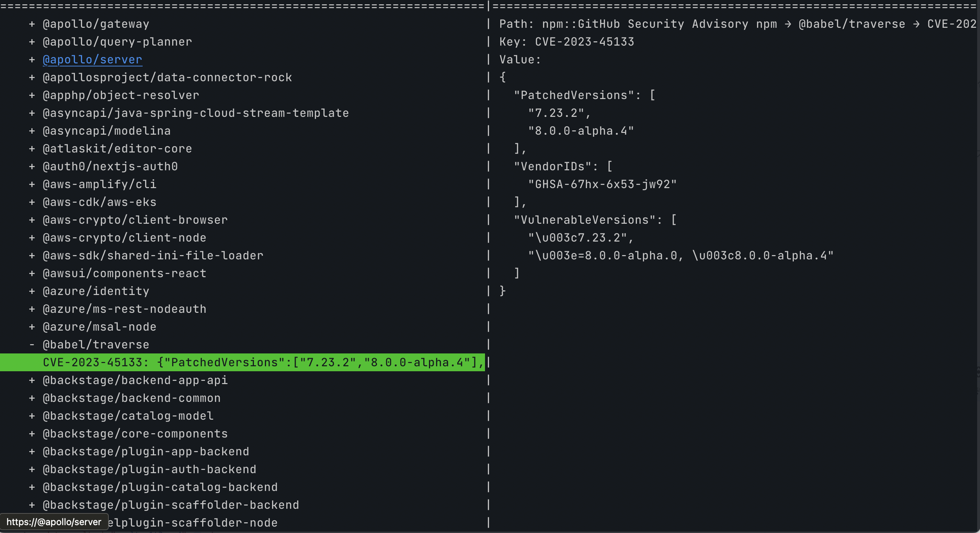Image resolution: width=980 pixels, height=533 pixels.
Task: Click the plus beside @azure/msal-node
Action: click(32, 327)
